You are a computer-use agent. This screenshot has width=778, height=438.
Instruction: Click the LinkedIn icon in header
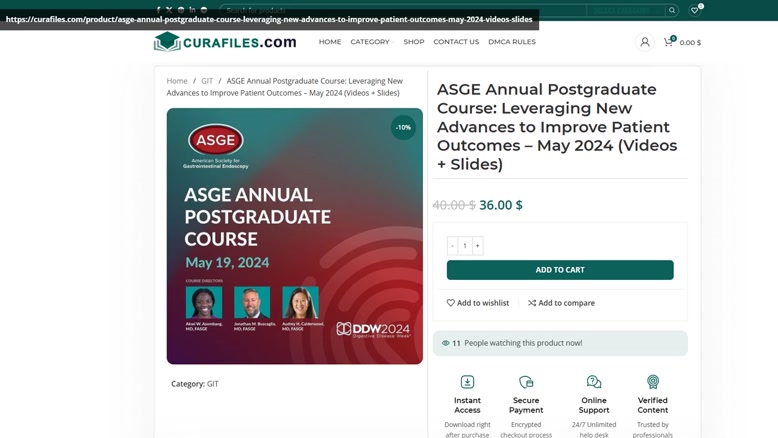[x=192, y=10]
